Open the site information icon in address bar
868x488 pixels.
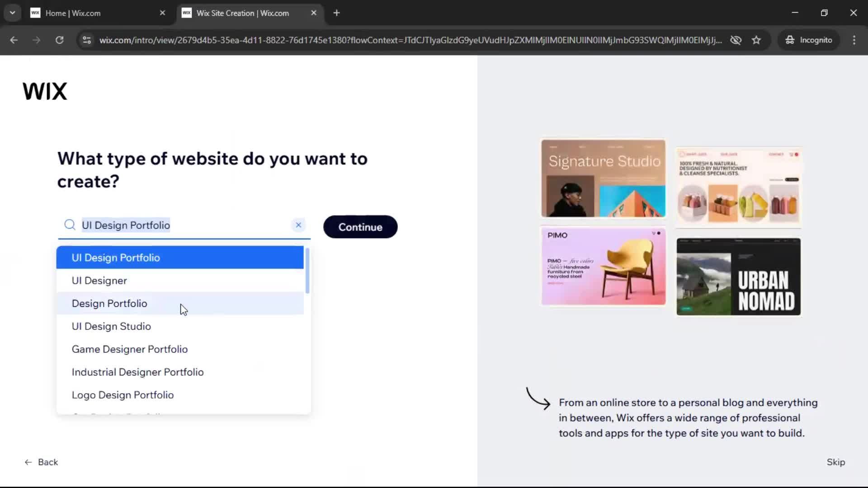point(87,40)
